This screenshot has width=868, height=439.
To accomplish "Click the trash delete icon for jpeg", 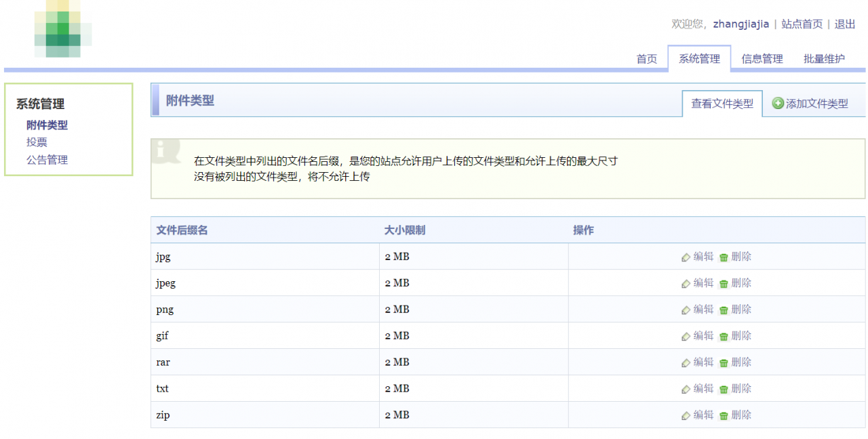I will pyautogui.click(x=724, y=284).
